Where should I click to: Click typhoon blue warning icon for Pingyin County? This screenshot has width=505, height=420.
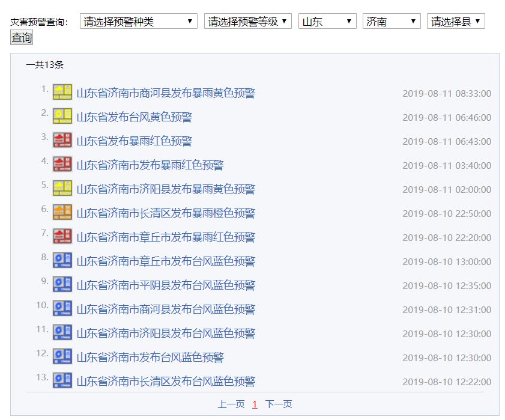tap(62, 284)
